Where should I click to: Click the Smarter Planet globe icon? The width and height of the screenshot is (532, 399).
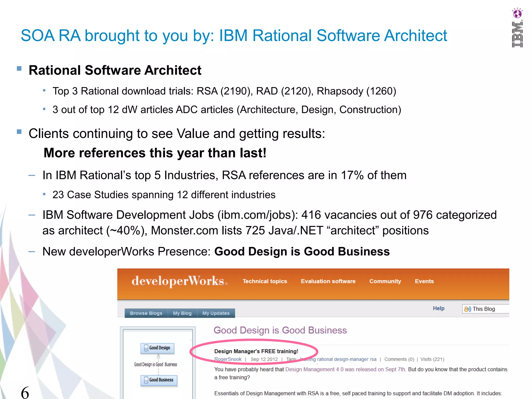(517, 13)
